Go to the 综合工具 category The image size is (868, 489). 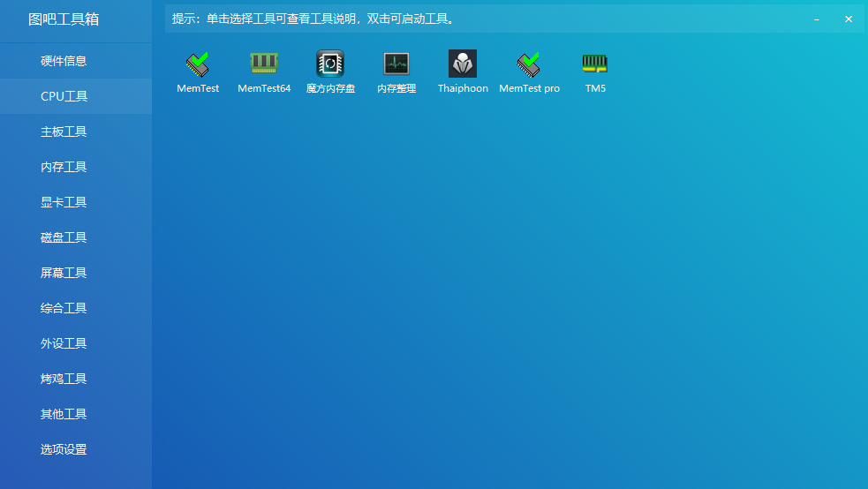click(x=76, y=308)
